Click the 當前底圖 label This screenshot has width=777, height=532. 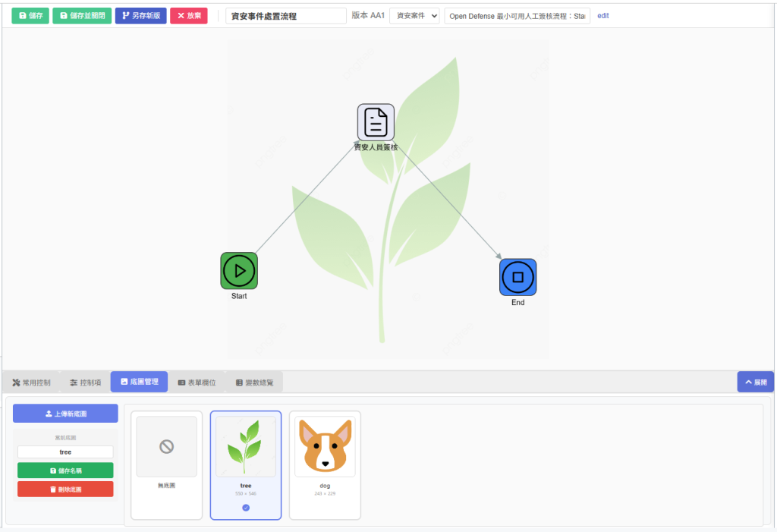(x=65, y=438)
